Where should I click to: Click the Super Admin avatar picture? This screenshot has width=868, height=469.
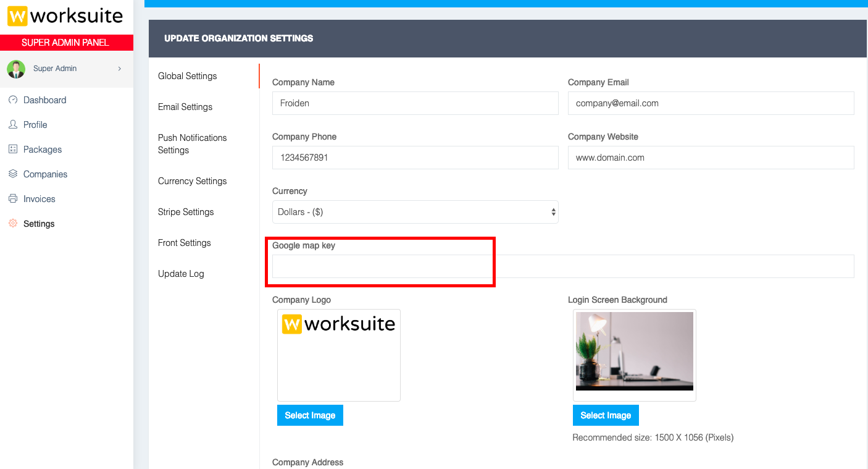pyautogui.click(x=16, y=69)
